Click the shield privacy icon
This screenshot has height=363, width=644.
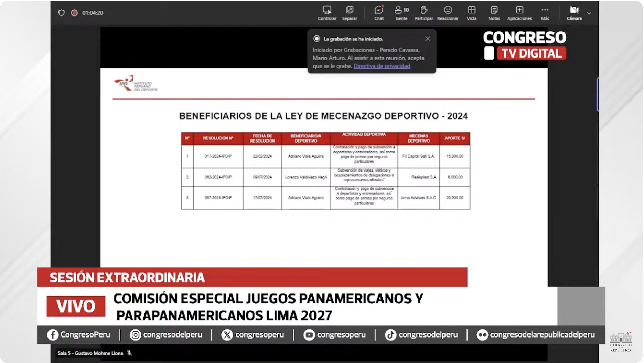click(61, 13)
